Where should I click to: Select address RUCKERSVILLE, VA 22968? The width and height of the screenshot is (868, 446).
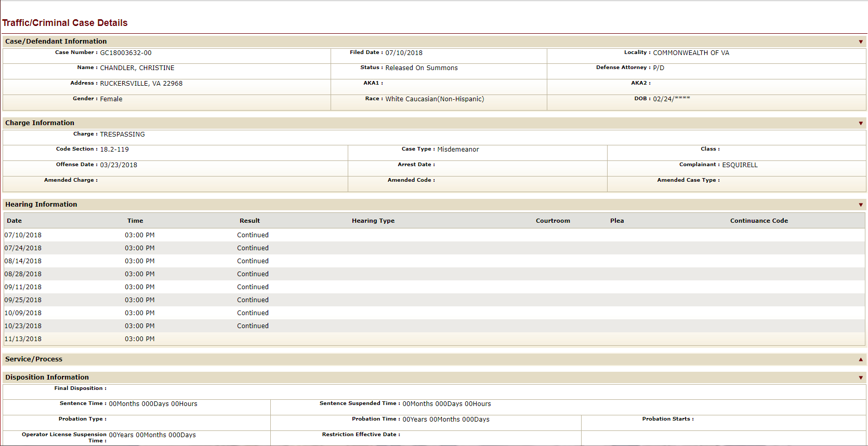coord(141,84)
